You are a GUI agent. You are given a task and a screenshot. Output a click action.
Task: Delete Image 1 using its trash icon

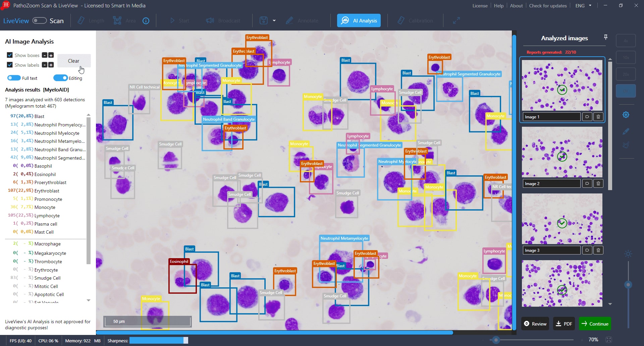coord(598,117)
